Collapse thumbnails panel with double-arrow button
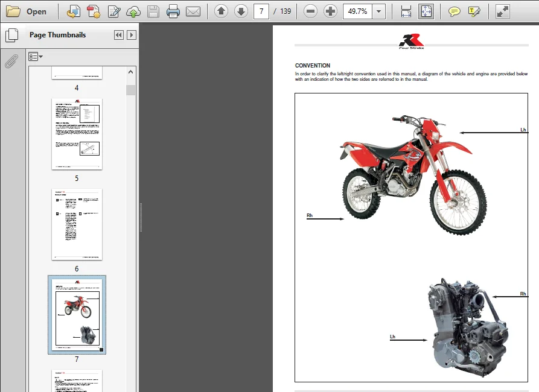539x392 pixels. (x=118, y=35)
